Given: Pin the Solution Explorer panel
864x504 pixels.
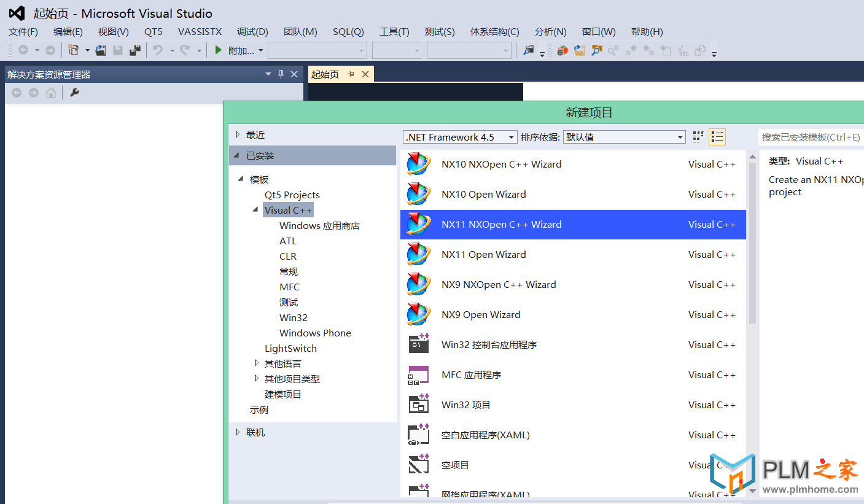Looking at the screenshot, I should pos(281,74).
